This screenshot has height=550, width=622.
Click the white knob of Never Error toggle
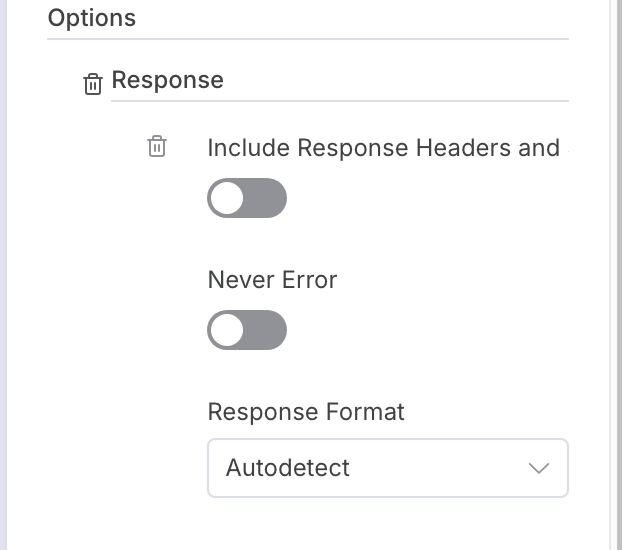[228, 330]
